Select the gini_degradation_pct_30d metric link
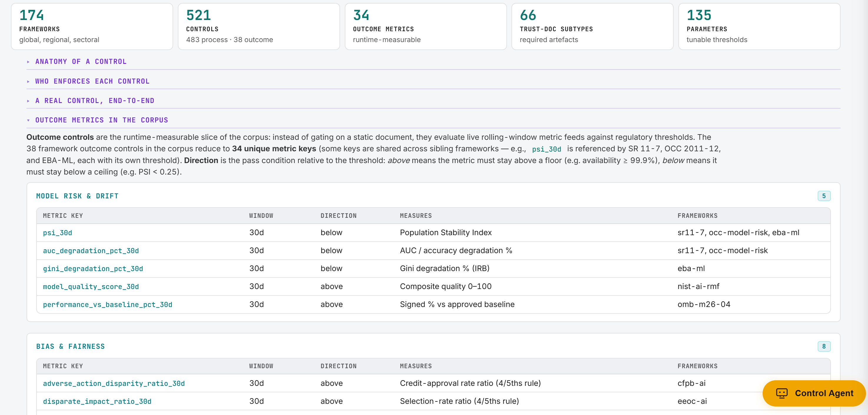Image resolution: width=868 pixels, height=415 pixels. [x=93, y=268]
